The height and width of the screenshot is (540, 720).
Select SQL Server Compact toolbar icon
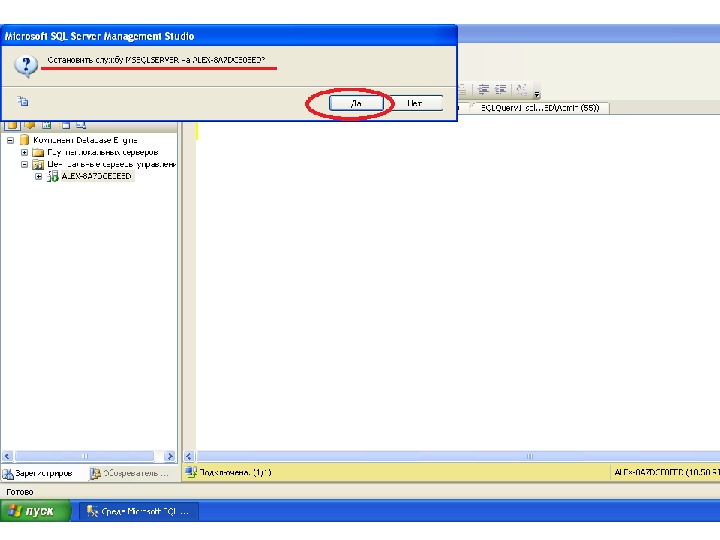click(x=65, y=125)
